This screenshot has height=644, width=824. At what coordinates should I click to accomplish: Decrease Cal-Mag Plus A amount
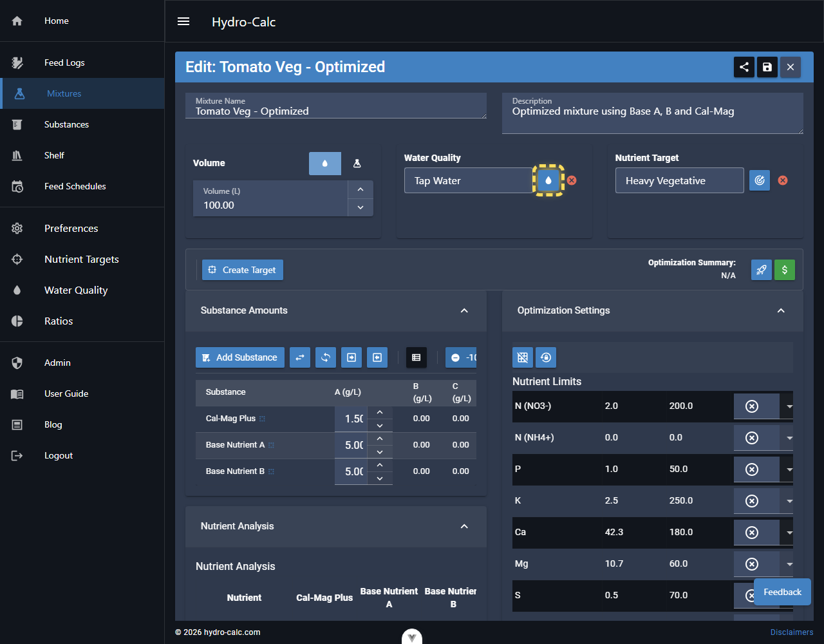pyautogui.click(x=380, y=425)
